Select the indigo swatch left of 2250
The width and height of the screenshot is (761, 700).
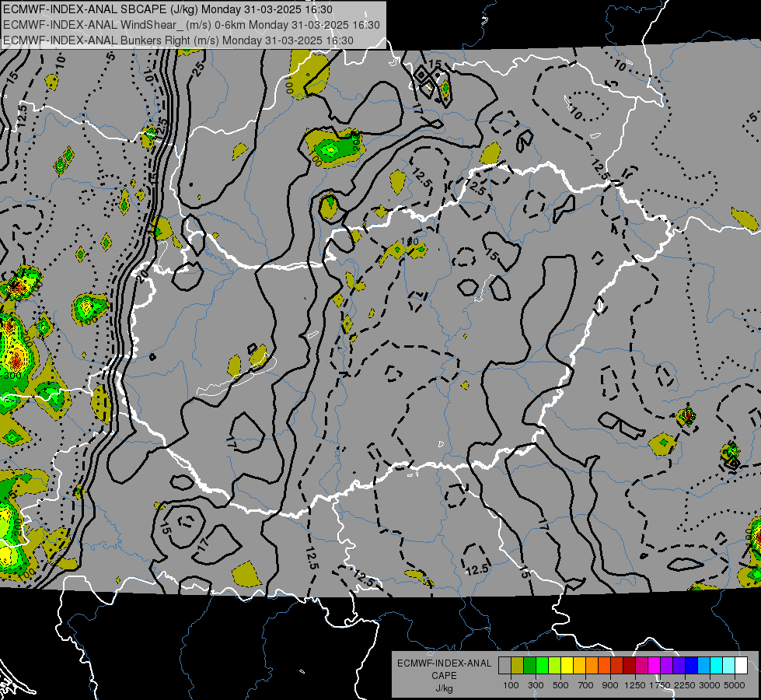click(x=679, y=665)
